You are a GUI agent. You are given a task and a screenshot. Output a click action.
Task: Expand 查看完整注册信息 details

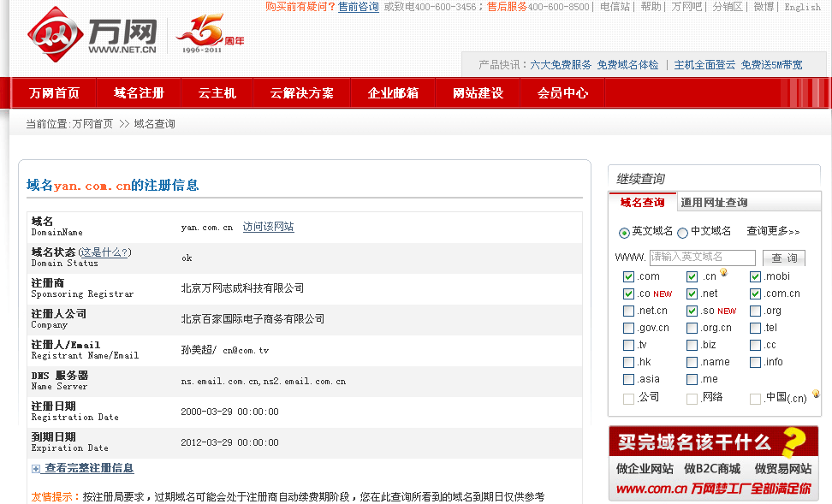click(x=89, y=468)
